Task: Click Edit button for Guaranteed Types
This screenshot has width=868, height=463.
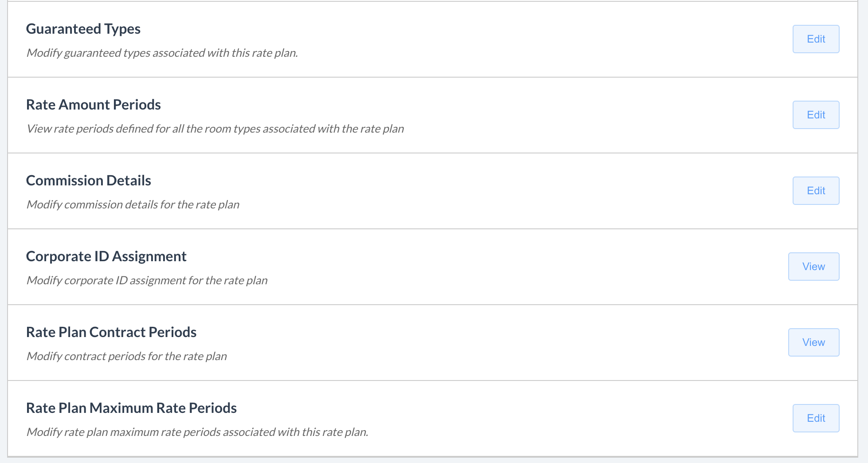Action: pos(816,39)
